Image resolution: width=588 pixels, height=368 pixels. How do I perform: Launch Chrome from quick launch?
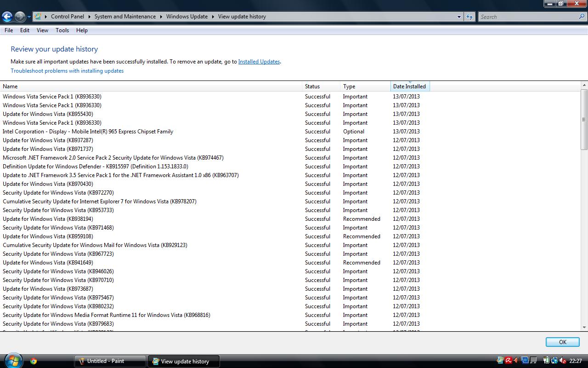click(x=33, y=361)
